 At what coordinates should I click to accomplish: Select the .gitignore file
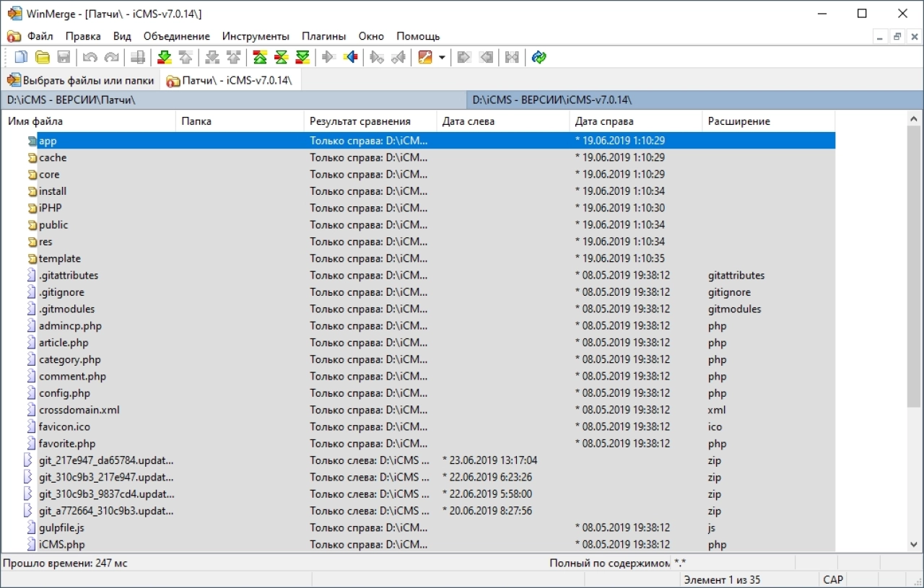coord(419,292)
